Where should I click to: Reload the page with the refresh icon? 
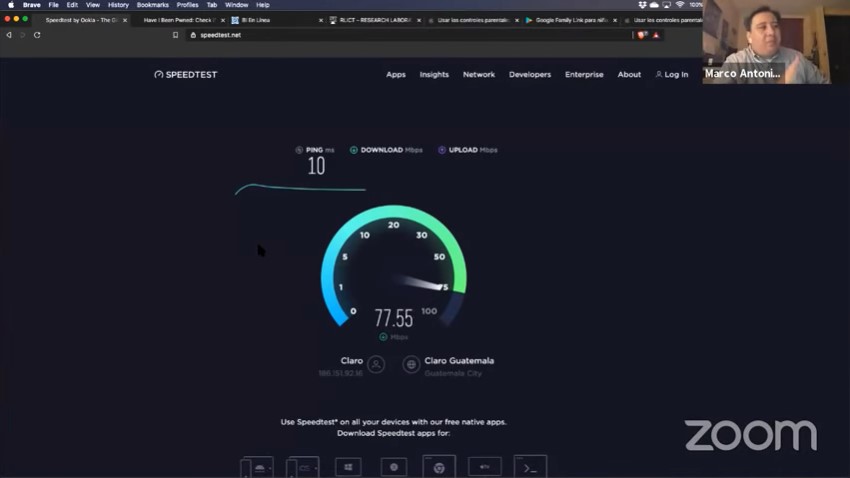(x=37, y=35)
